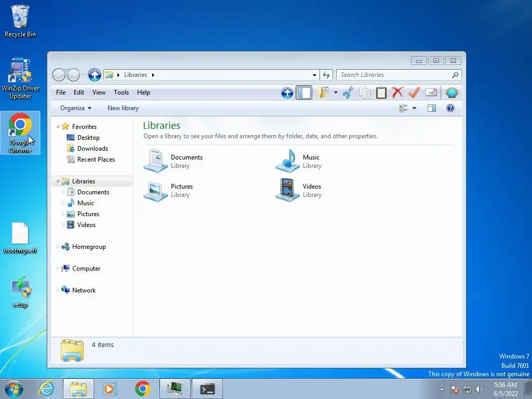Open the Tools menu
This screenshot has height=399, width=532.
tap(121, 92)
